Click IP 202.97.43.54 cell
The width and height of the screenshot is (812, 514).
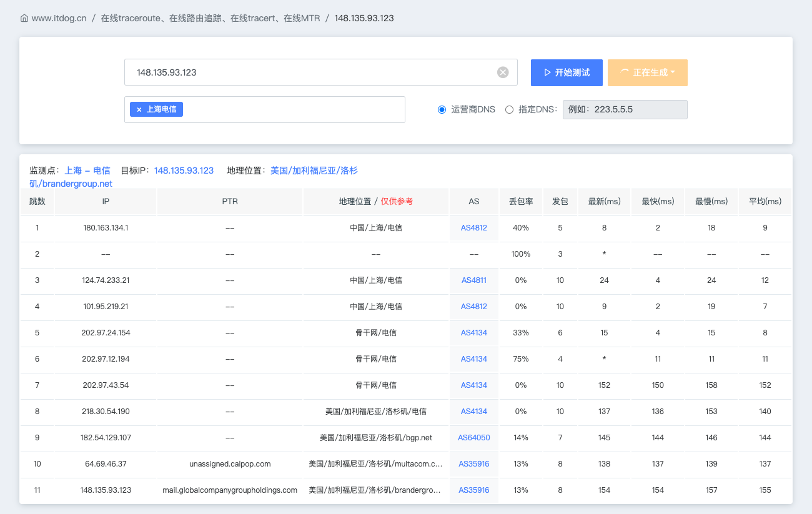coord(106,385)
